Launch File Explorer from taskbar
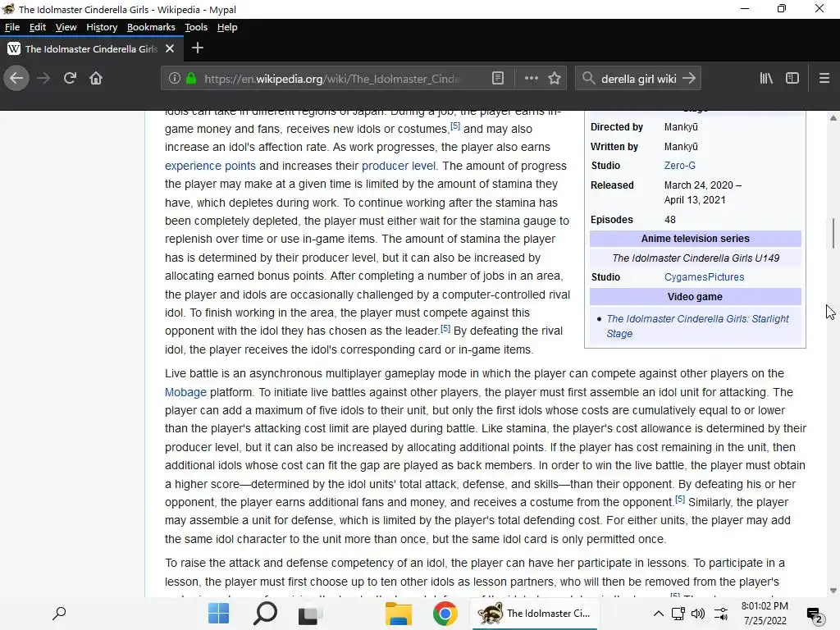Screen dimensions: 840x630 click(x=399, y=614)
